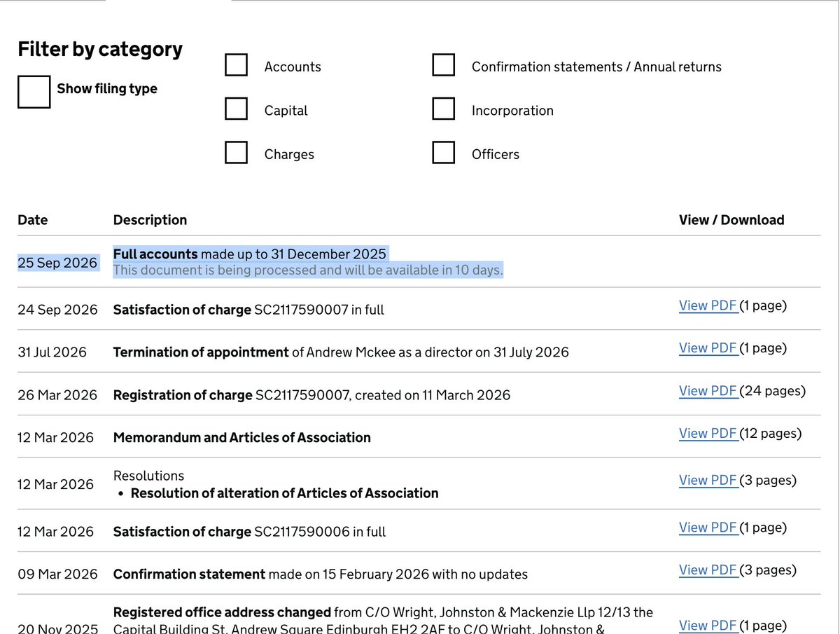
Task: Open Memorandum and Articles of Association PDF
Action: (708, 434)
